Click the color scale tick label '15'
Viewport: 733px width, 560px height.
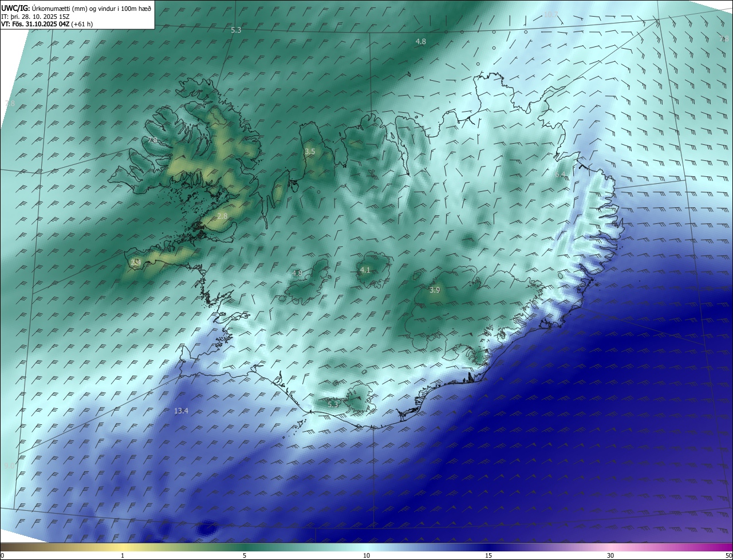pos(488,555)
